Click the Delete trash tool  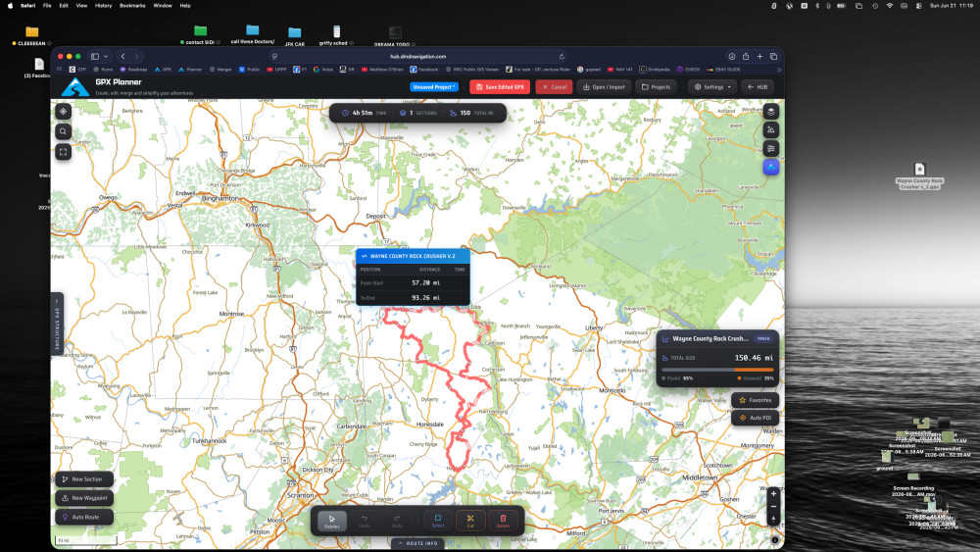tap(503, 521)
